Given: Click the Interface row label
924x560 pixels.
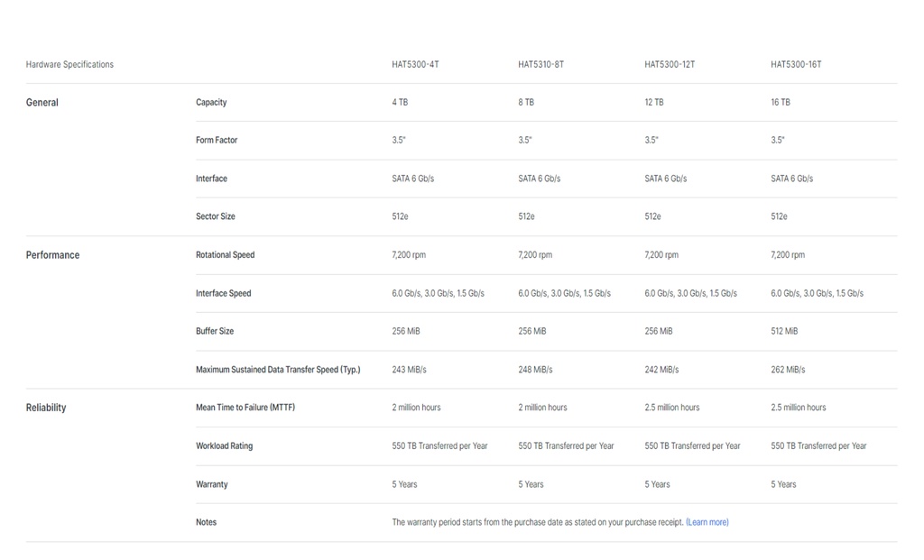Looking at the screenshot, I should (x=211, y=179).
